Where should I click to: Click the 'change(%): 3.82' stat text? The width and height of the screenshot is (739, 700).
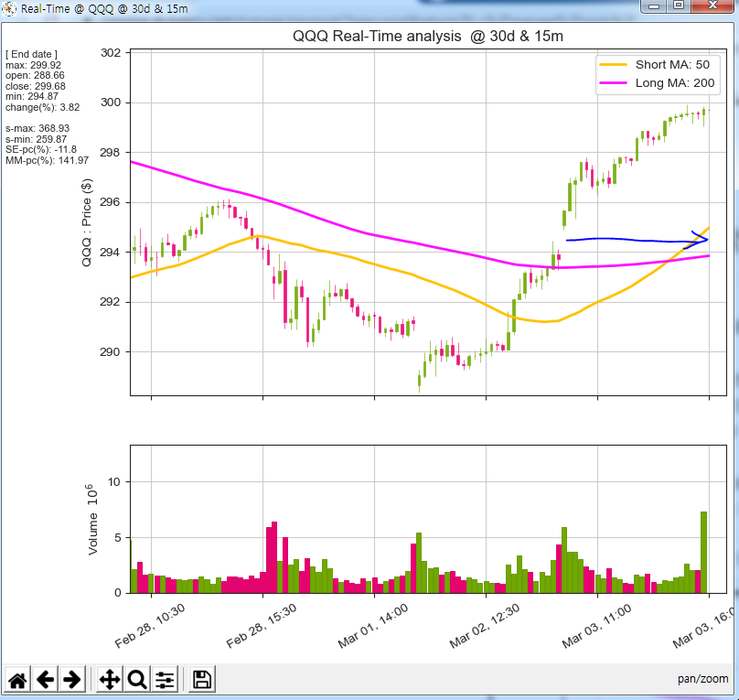(42, 107)
